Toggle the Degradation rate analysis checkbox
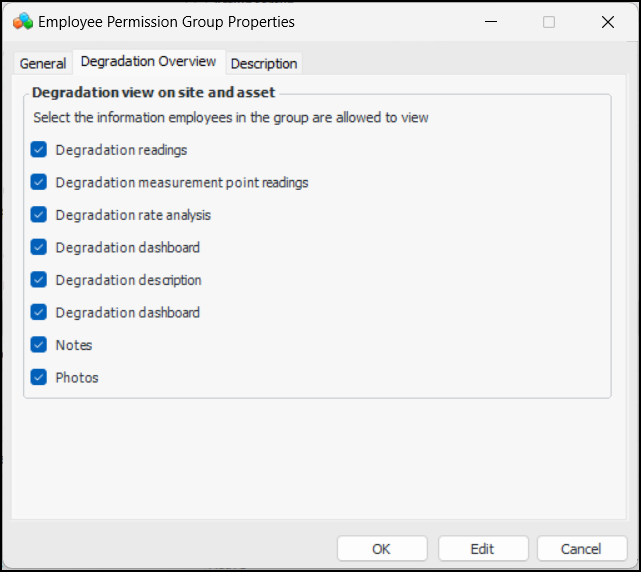This screenshot has height=572, width=641. pyautogui.click(x=39, y=215)
